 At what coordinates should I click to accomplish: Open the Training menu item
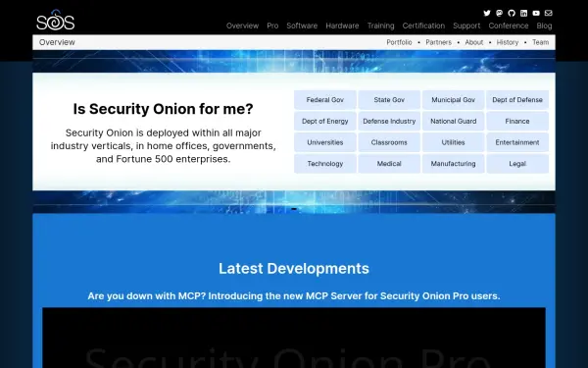380,26
